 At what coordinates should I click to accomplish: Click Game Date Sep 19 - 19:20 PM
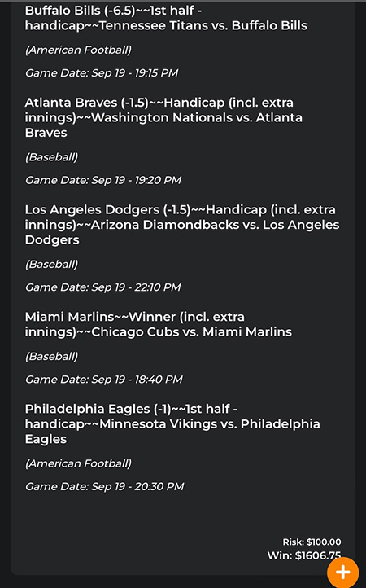click(x=103, y=180)
